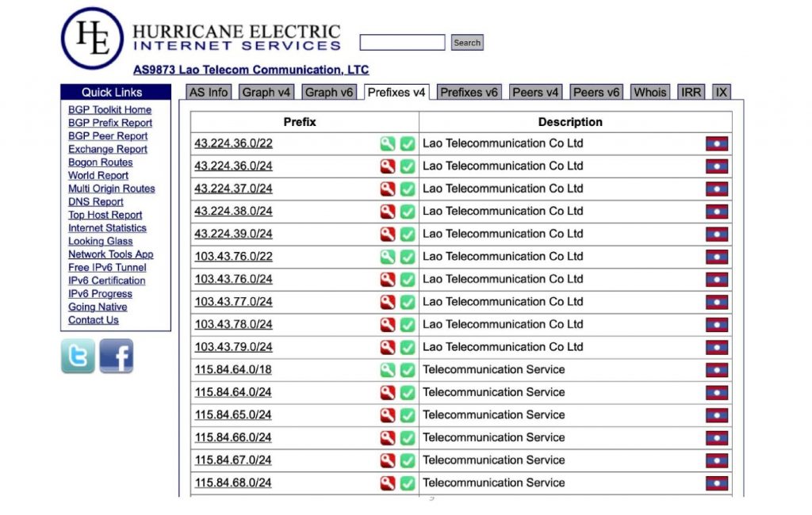
Task: Click Laos flag icon in 115.84.68.0/24 row
Action: pyautogui.click(x=717, y=483)
